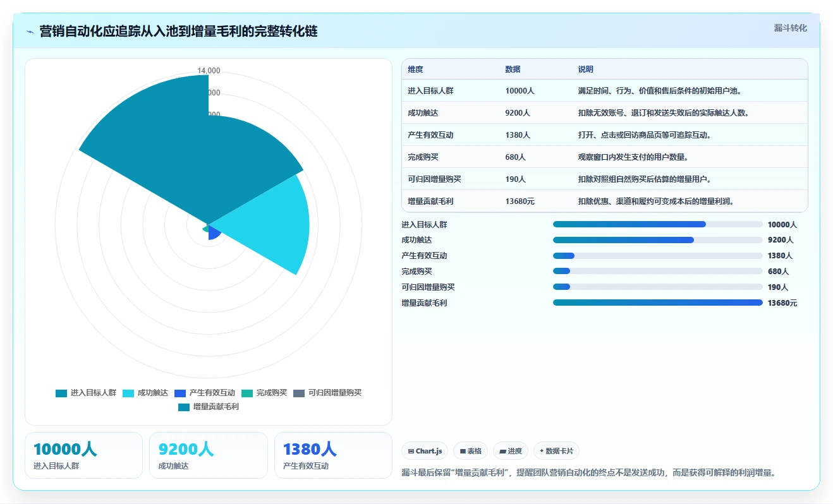Click the 进入目标人群 progress bar
Image resolution: width=833 pixels, height=504 pixels.
pyautogui.click(x=657, y=224)
